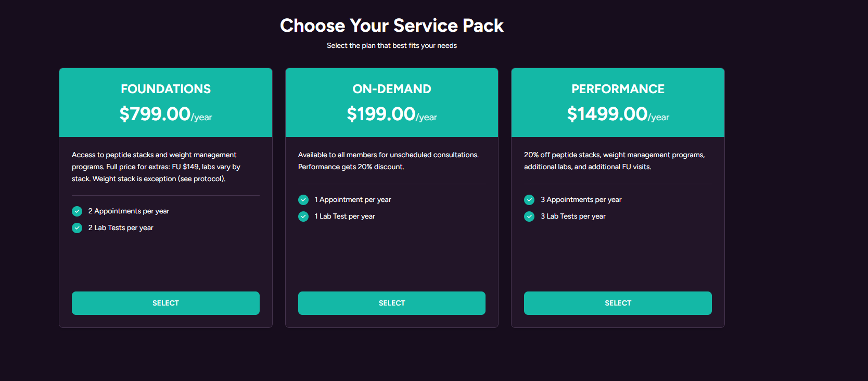
Task: Click checkmark icon beside 1 Appointment per year
Action: coord(303,200)
